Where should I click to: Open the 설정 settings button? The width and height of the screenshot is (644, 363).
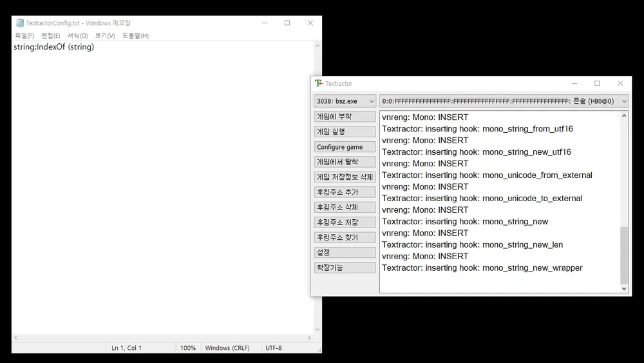coord(345,252)
